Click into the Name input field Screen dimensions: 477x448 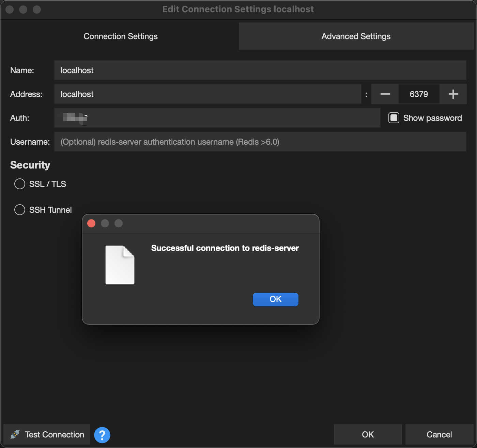click(x=260, y=70)
